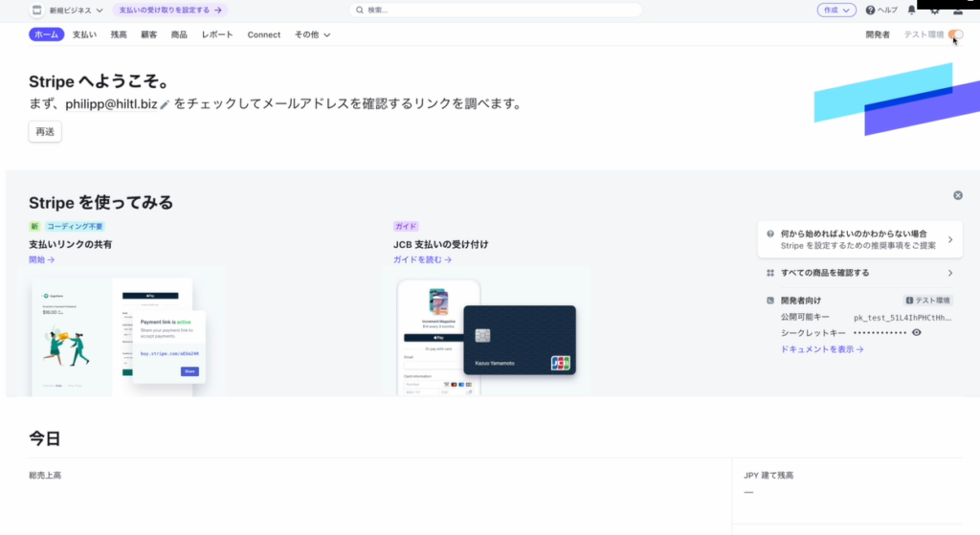Open ヘルプ help menu
This screenshot has width=980, height=535.
coord(881,10)
